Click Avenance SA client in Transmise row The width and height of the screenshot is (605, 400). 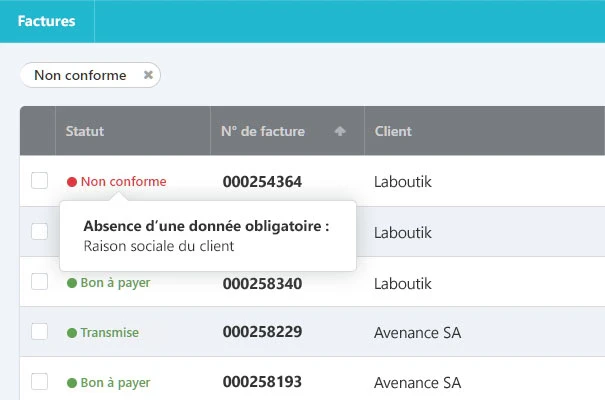click(417, 332)
